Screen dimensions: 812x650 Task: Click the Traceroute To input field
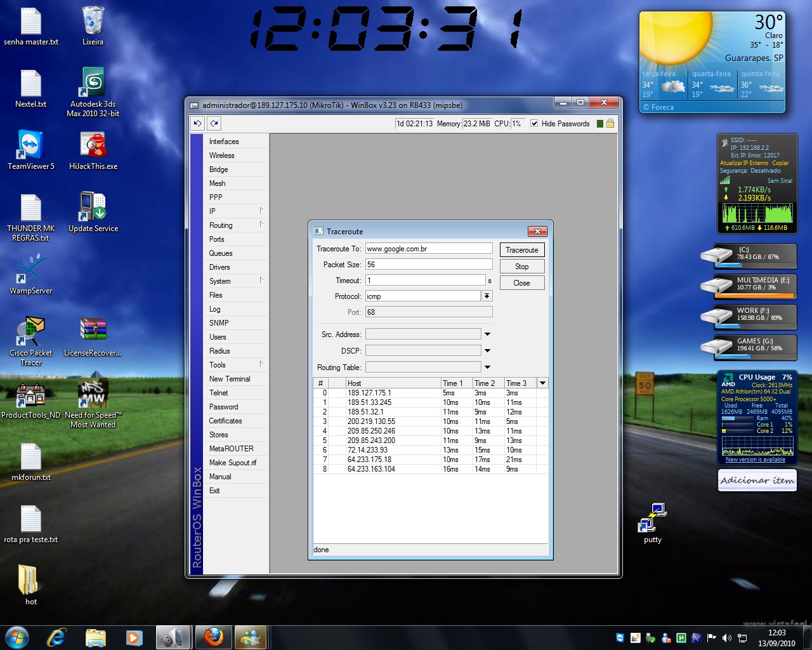click(x=429, y=248)
